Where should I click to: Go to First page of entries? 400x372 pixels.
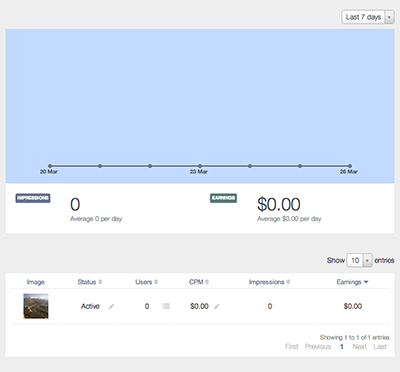[292, 347]
